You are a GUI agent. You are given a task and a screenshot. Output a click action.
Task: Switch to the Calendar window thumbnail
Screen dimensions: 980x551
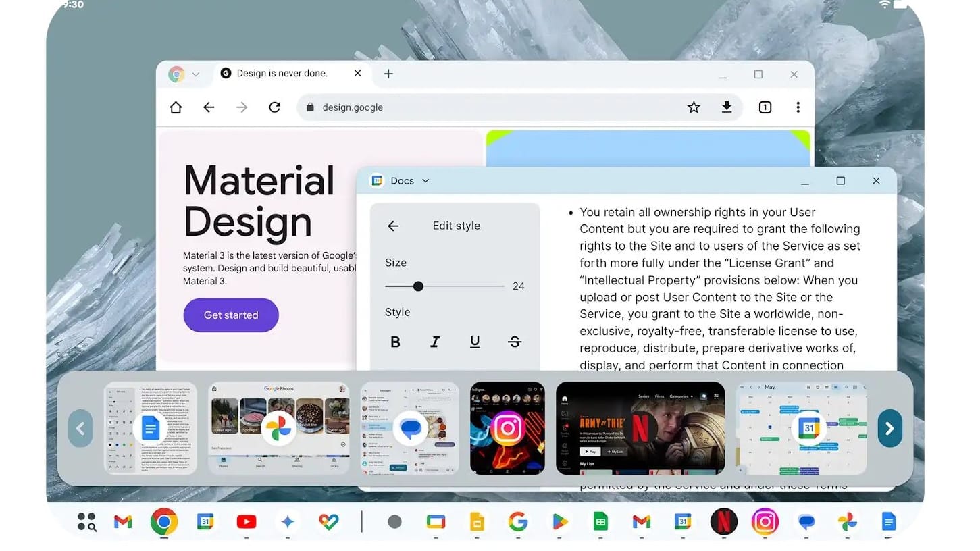click(x=801, y=428)
